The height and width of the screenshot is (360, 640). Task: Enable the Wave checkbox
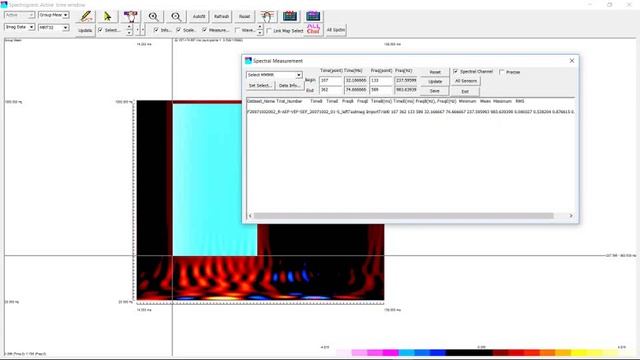(x=237, y=30)
